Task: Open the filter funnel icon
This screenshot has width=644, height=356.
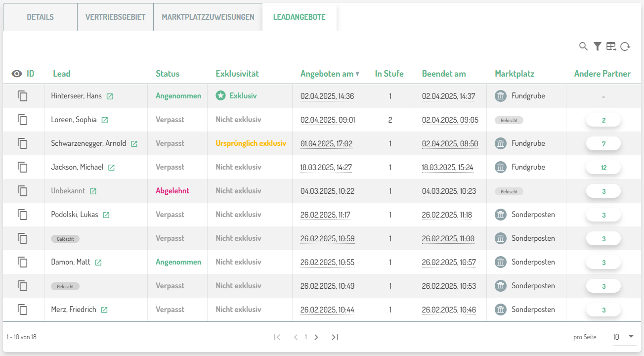Action: point(597,46)
